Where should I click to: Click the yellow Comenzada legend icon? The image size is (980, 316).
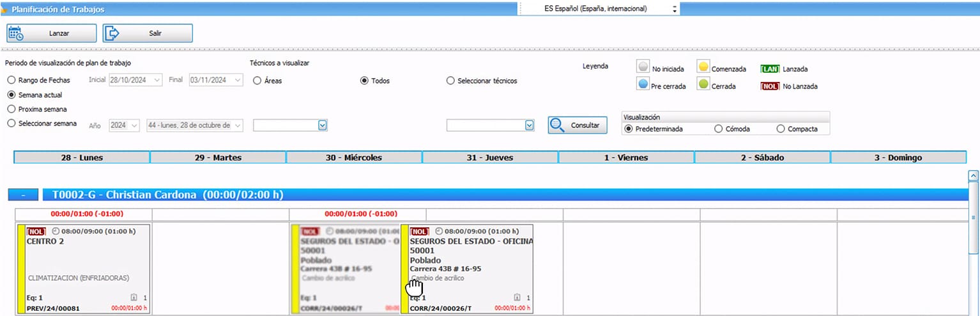(703, 67)
